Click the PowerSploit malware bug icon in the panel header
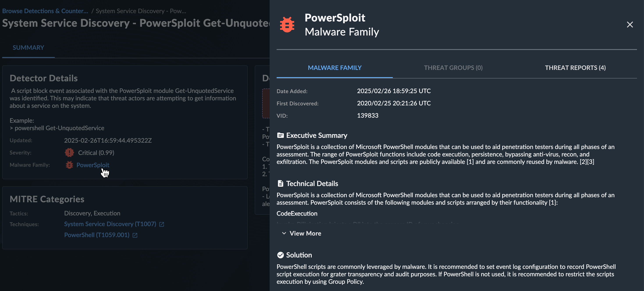 coord(287,25)
